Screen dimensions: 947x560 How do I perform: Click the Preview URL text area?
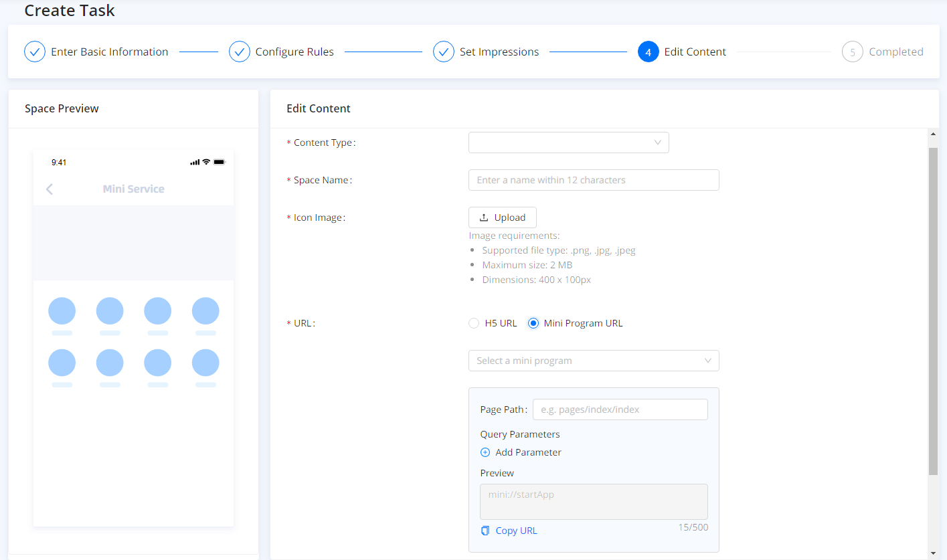coord(593,501)
